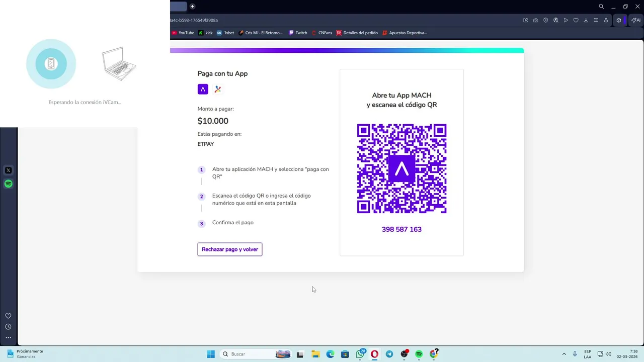This screenshot has width=644, height=362.
Task: Open the extensions cube icon
Action: coord(619,20)
